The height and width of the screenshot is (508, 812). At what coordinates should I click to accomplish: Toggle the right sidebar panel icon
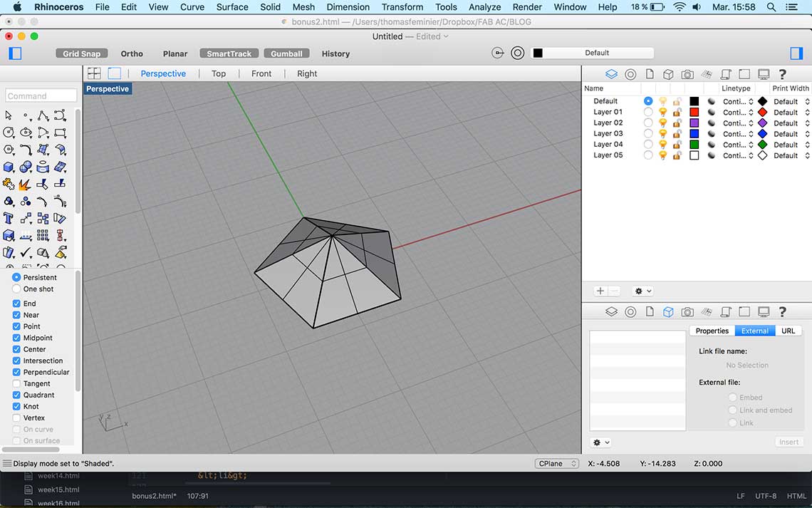click(x=796, y=53)
